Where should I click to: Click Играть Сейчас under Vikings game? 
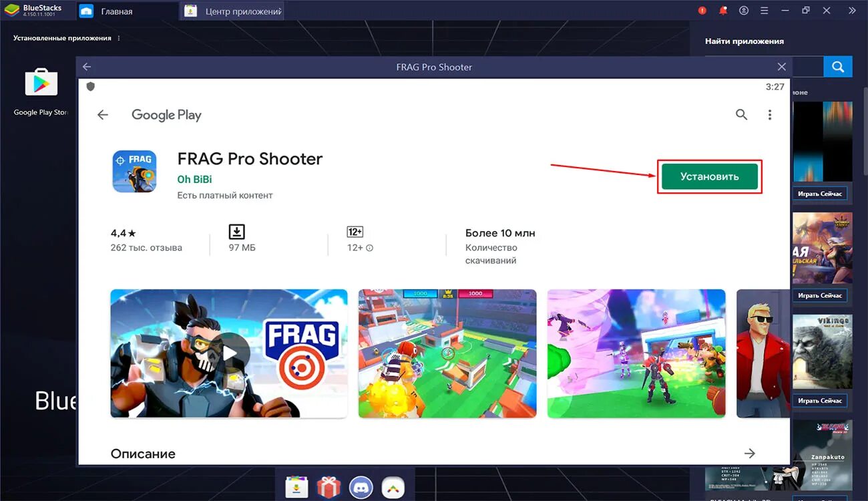(821, 401)
